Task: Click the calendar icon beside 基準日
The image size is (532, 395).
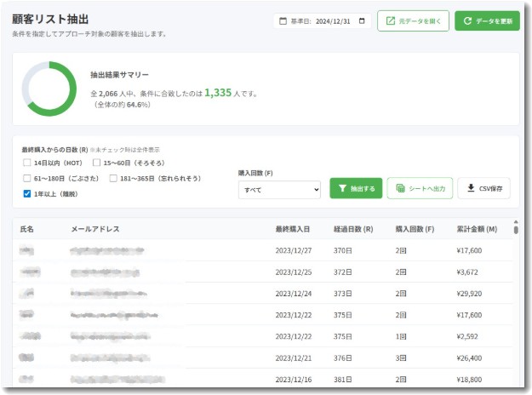Action: 283,21
